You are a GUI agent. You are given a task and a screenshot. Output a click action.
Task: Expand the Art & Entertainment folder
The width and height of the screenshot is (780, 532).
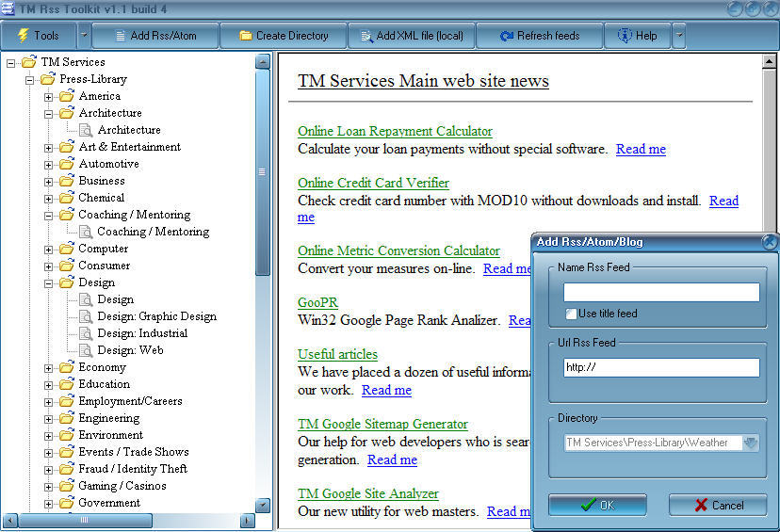click(48, 148)
